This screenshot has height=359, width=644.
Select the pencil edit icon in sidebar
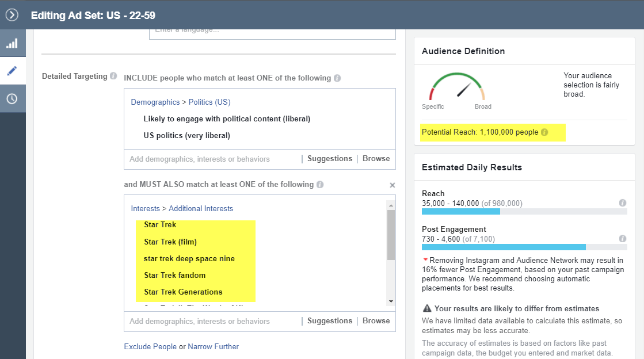[x=12, y=71]
